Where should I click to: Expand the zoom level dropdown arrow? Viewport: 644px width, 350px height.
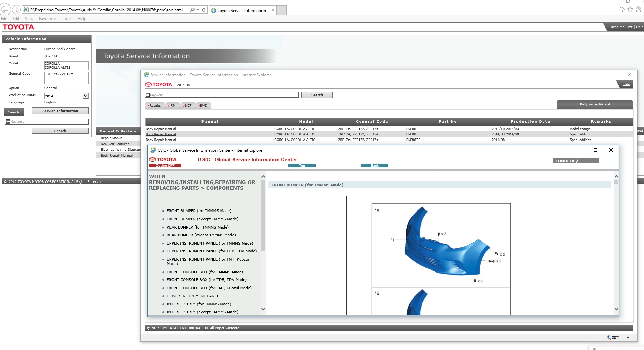pos(628,338)
